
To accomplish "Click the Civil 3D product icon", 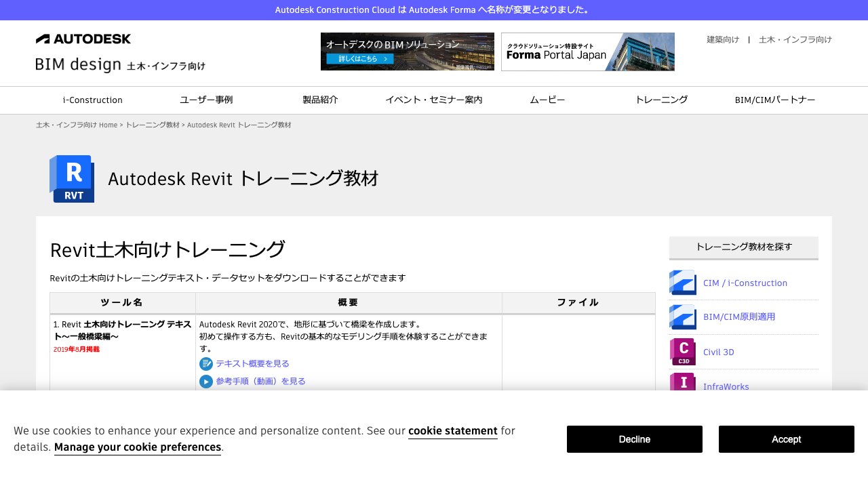I will coord(683,352).
